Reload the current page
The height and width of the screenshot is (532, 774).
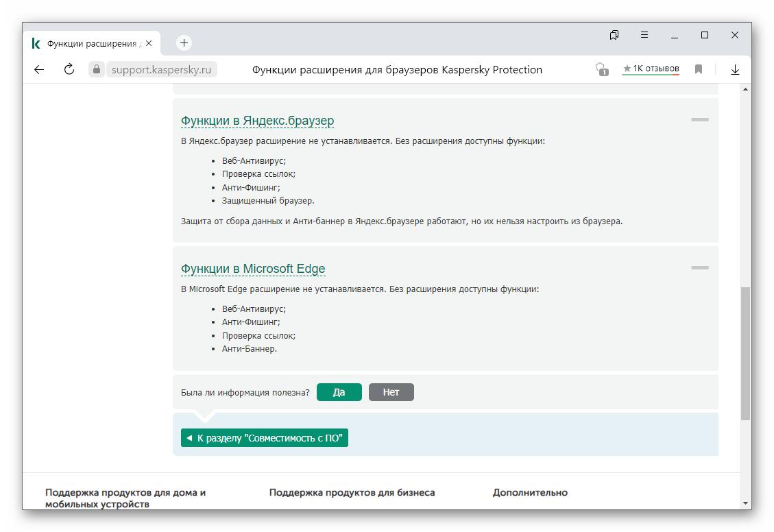tap(69, 69)
